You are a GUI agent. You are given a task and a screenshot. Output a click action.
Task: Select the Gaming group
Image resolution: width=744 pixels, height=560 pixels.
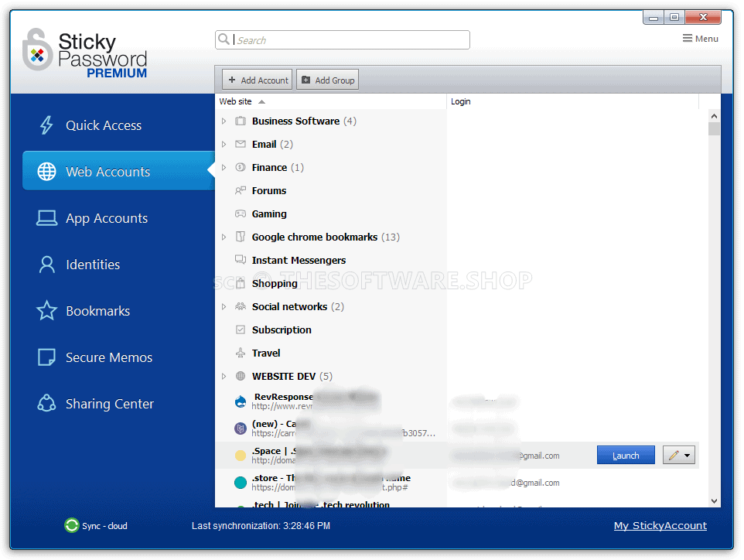click(269, 214)
